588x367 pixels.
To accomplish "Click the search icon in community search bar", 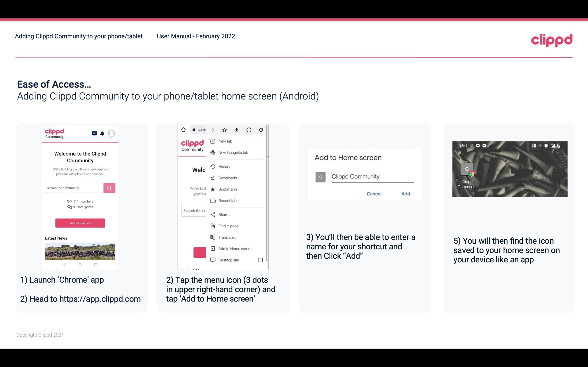I will pyautogui.click(x=109, y=187).
